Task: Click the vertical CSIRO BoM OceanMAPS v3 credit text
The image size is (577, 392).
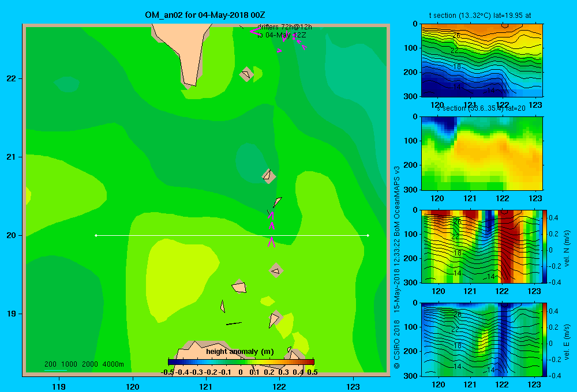Action: tap(397, 267)
